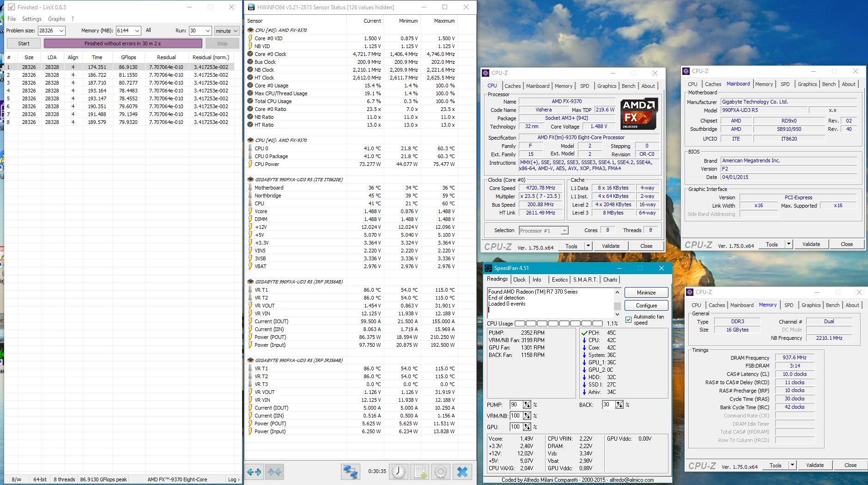Click the green checkmark icon next to PCH in SpeedFan
The height and width of the screenshot is (485, 868).
point(584,333)
